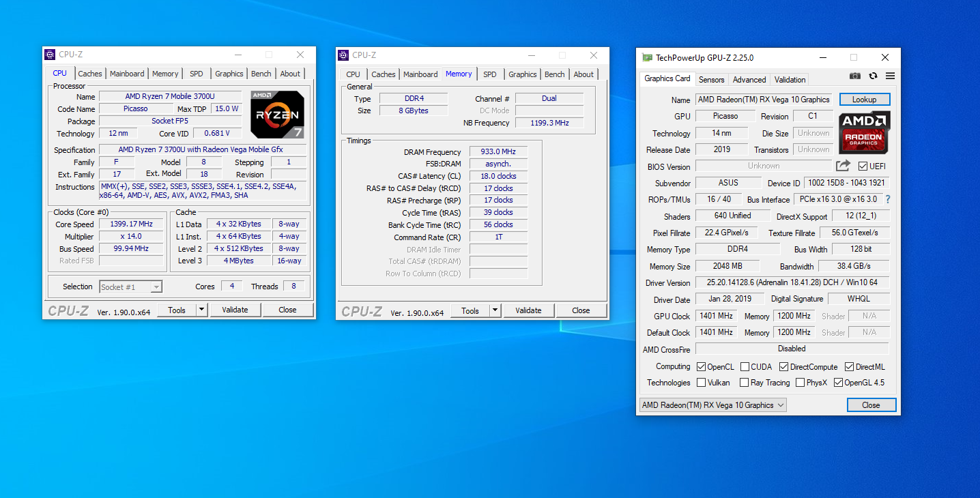The width and height of the screenshot is (980, 498).
Task: Open SPD tab in Memory CPU-Z window
Action: click(x=489, y=74)
